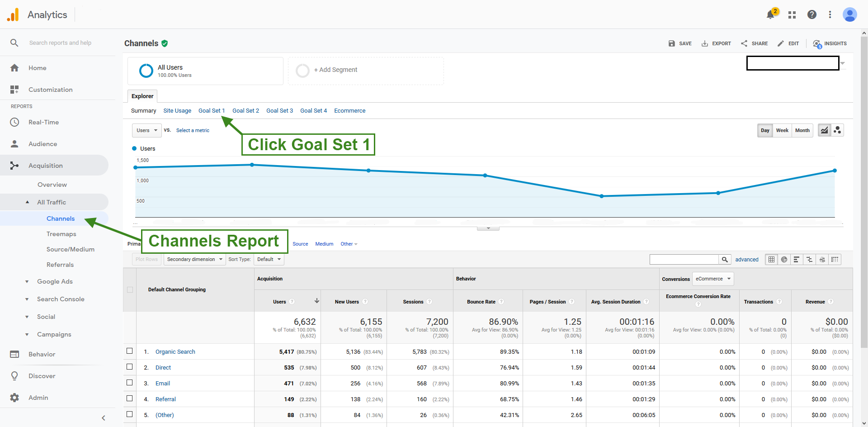Open the Referral channel link

[x=165, y=399]
